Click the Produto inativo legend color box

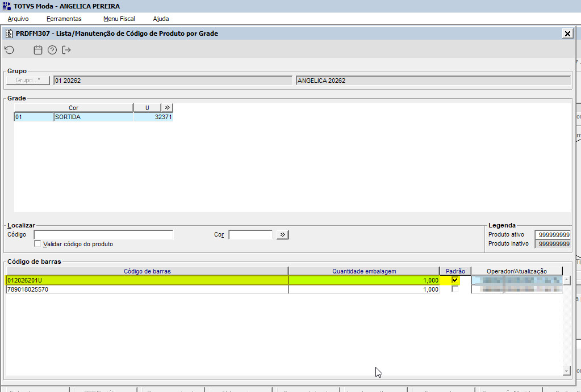click(x=553, y=244)
